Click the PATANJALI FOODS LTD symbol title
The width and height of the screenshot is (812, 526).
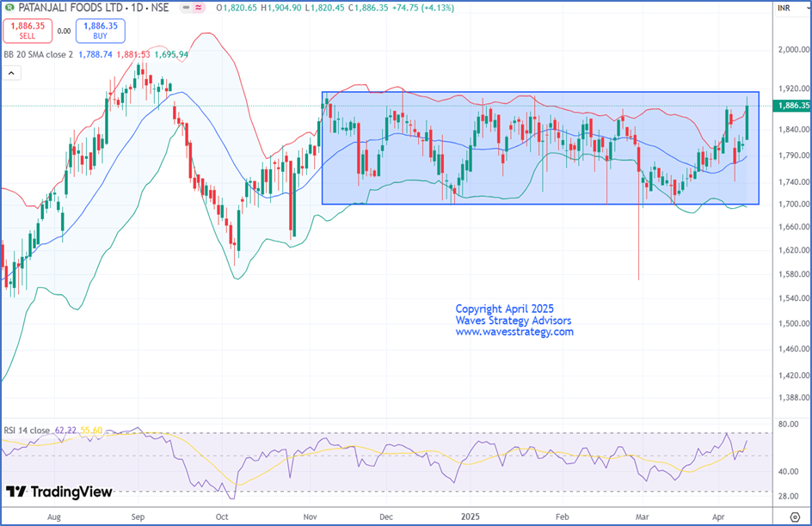(71, 8)
